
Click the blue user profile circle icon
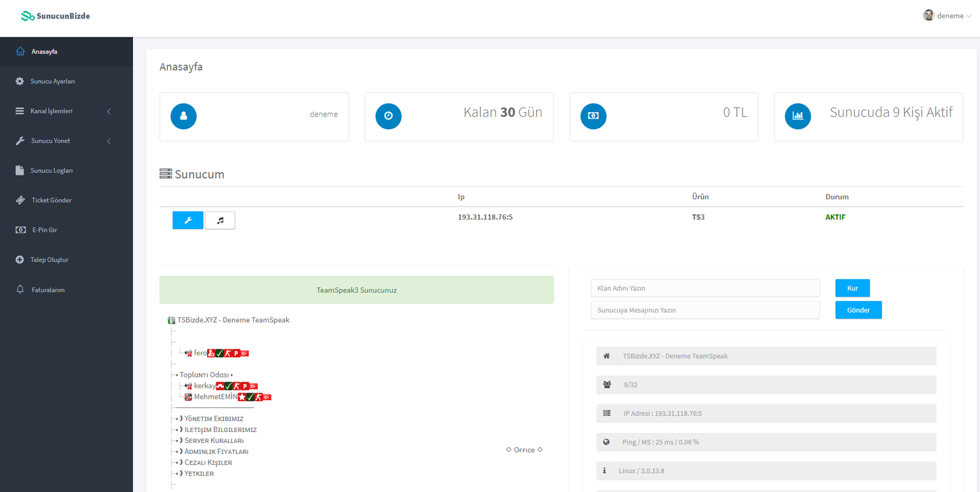coord(184,116)
